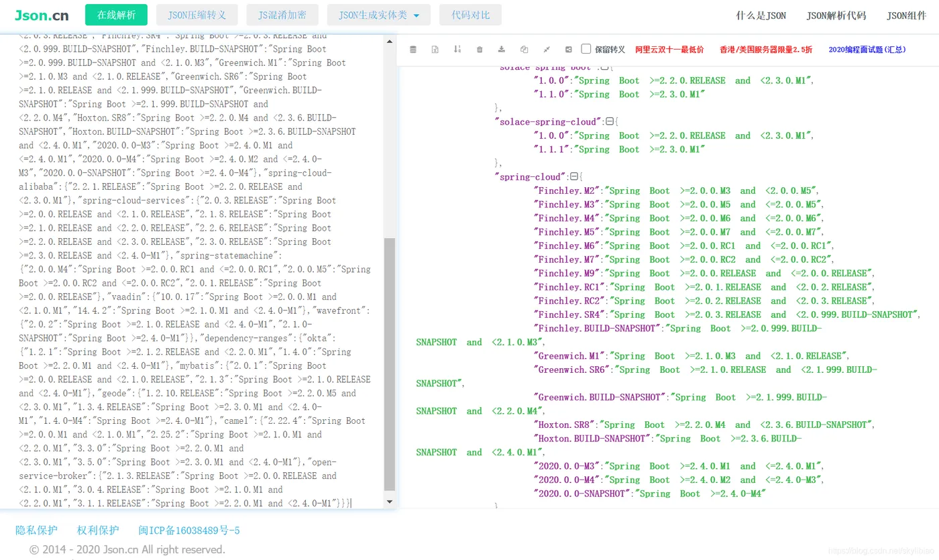939x560 pixels.
Task: Open the 香港/美国服务器限量2.5折 link
Action: coord(765,50)
